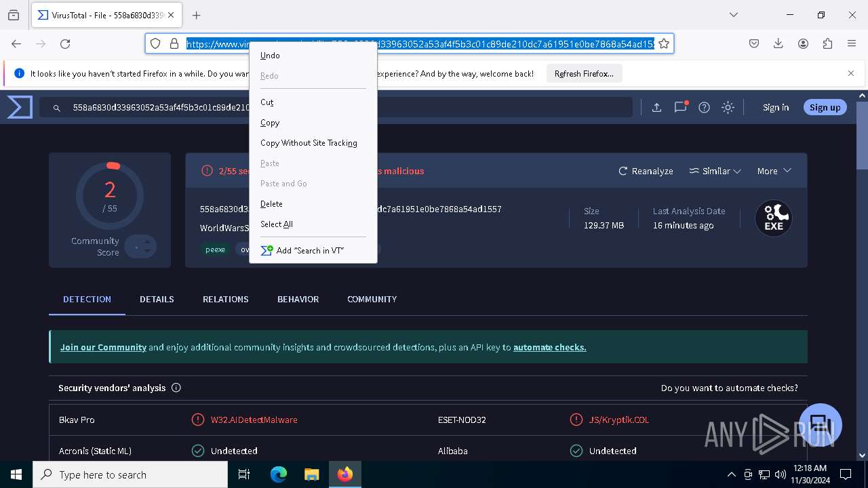Click the EXE file type icon
The image size is (868, 488).
[x=773, y=218]
